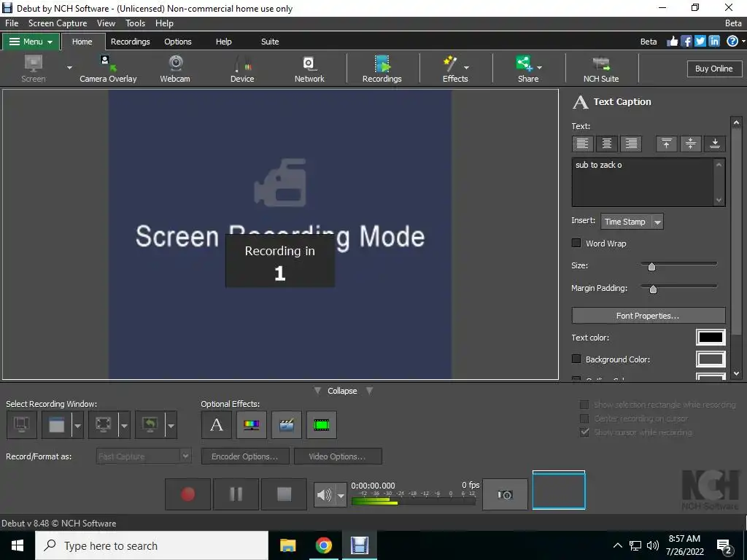This screenshot has width=747, height=560.
Task: Click the thumbs-up like icon
Action: (672, 42)
